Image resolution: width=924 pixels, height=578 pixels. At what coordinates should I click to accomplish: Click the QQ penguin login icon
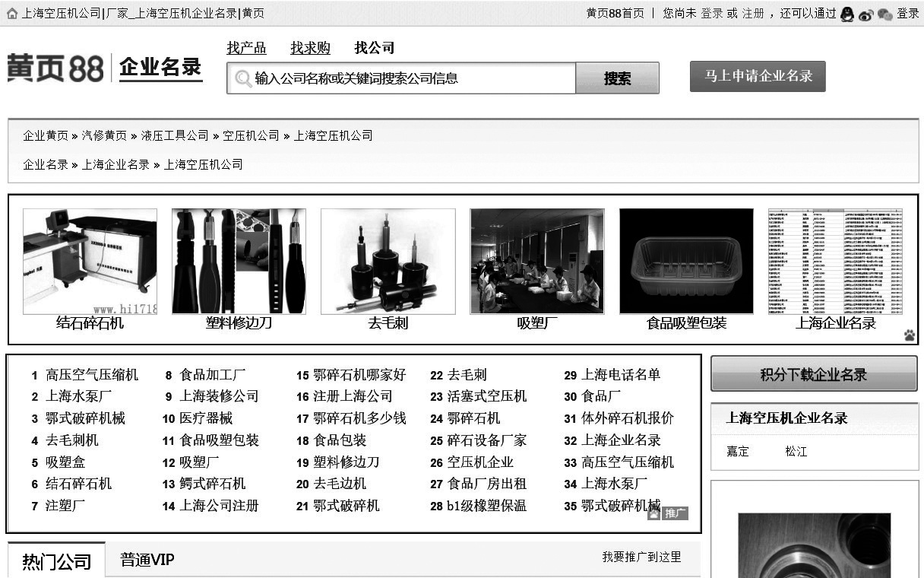point(847,14)
